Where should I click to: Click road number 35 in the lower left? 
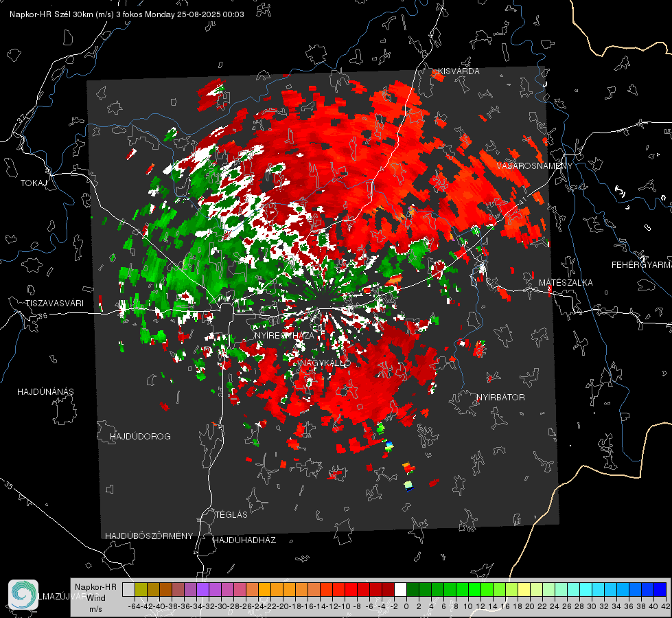coord(8,485)
